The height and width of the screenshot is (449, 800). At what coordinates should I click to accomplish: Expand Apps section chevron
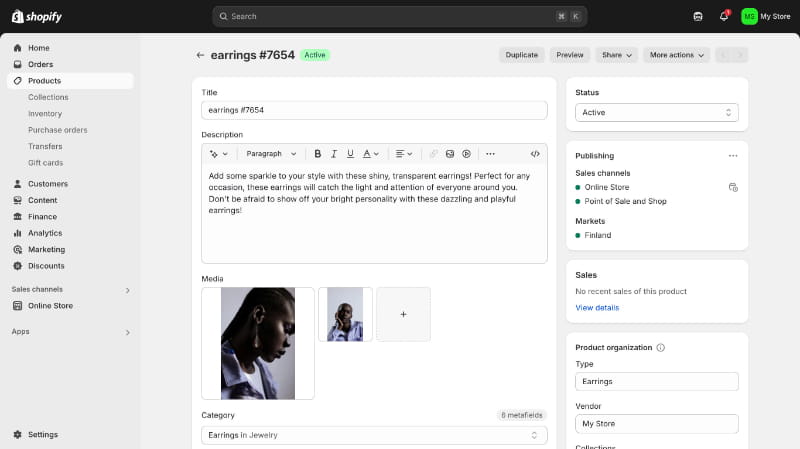[128, 332]
